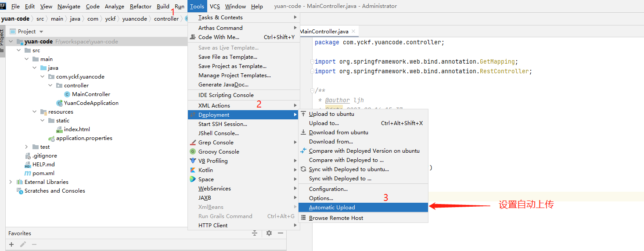
Task: Collapse the yuan-code root project node
Action: [11, 42]
